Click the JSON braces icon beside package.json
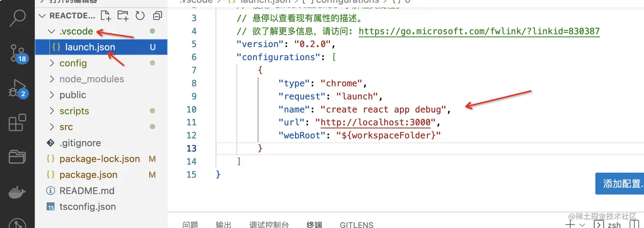 pyautogui.click(x=51, y=174)
